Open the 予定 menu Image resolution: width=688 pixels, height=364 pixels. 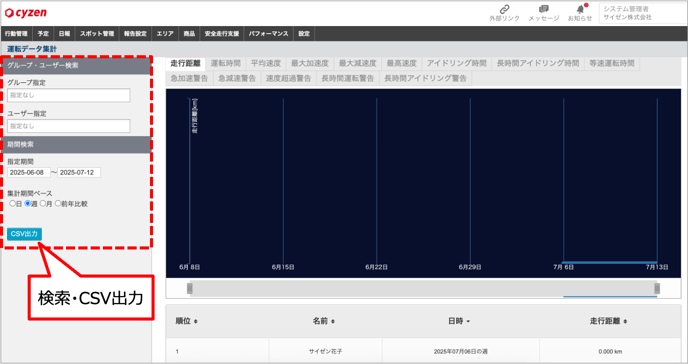[43, 34]
